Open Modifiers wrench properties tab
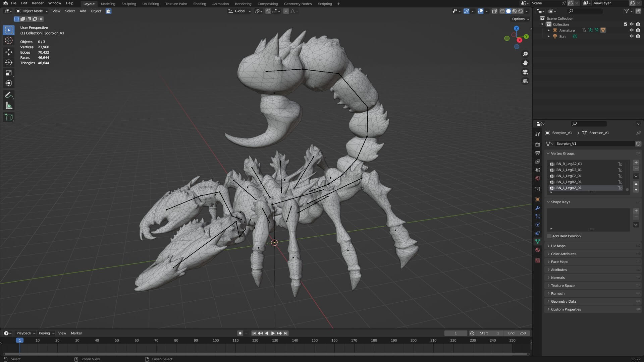Screen dimensions: 644x362 538,208
